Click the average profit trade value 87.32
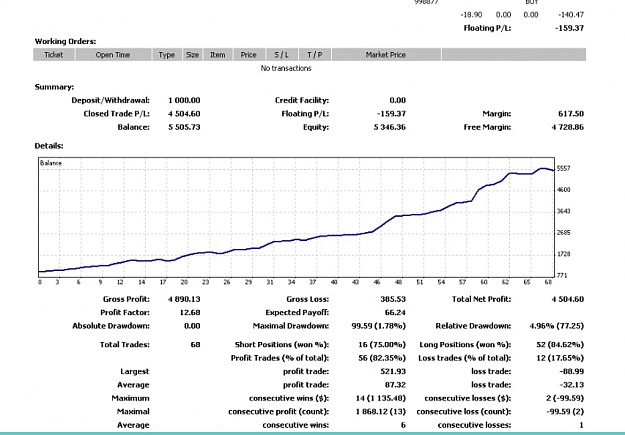Viewport: 625px width, 435px height. coord(395,385)
